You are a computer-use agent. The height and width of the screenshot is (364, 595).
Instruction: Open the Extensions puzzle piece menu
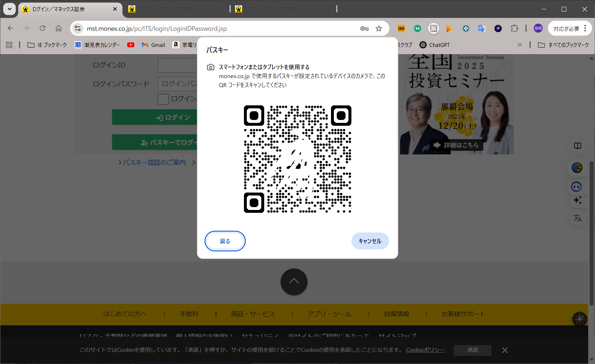tap(514, 29)
